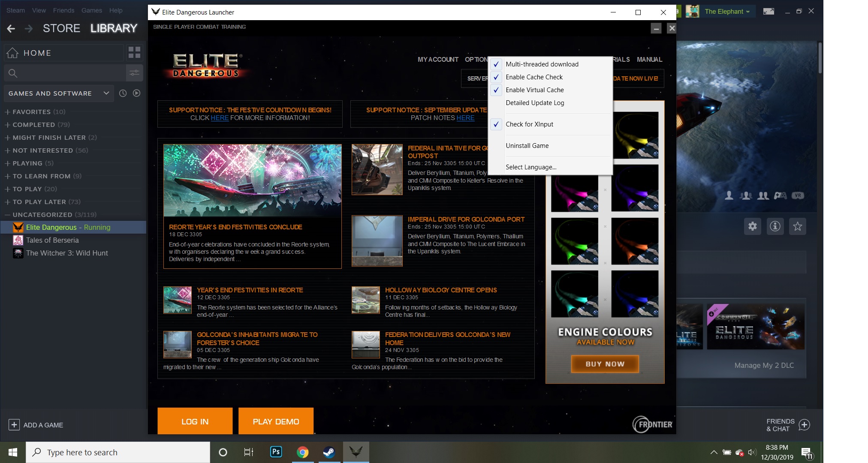Screen dimensions: 868x463
Task: Open Reorte Year's End Festivities thumbnail
Action: point(252,180)
